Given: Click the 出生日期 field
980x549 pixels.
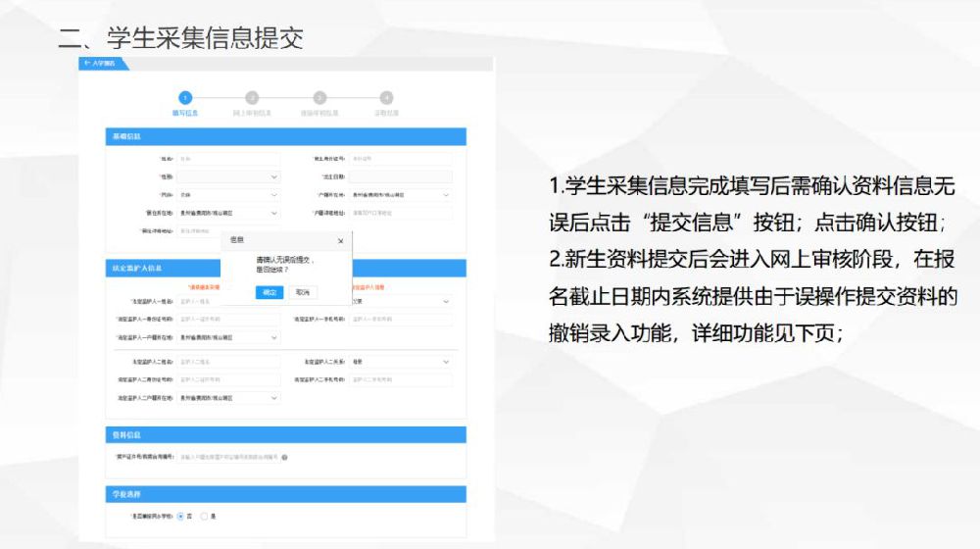Looking at the screenshot, I should (401, 177).
